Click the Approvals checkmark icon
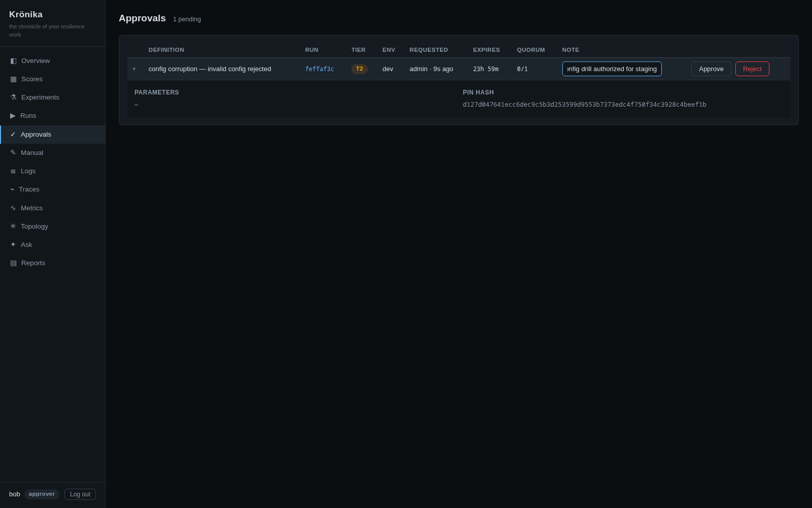The height and width of the screenshot is (508, 812). click(13, 135)
